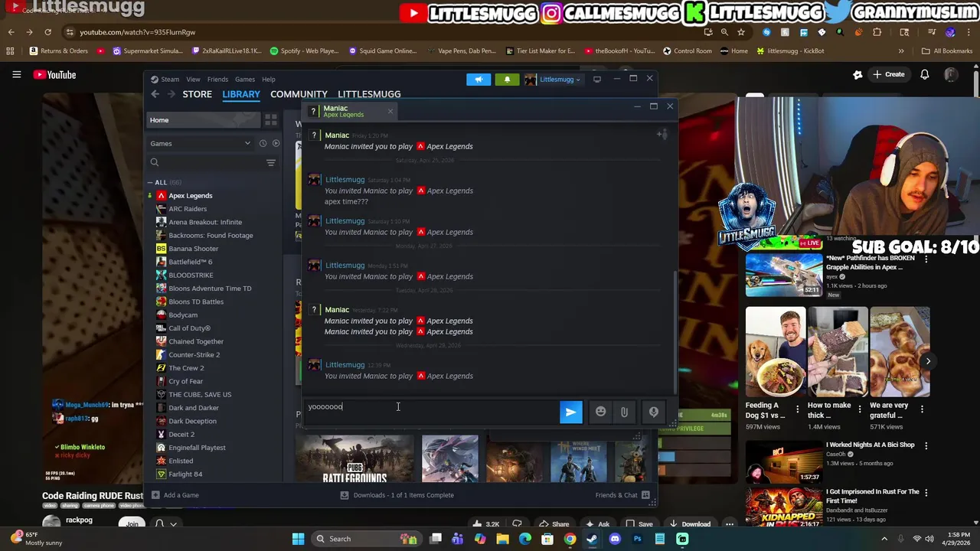
Task: Download the YouTube video
Action: coord(689,524)
